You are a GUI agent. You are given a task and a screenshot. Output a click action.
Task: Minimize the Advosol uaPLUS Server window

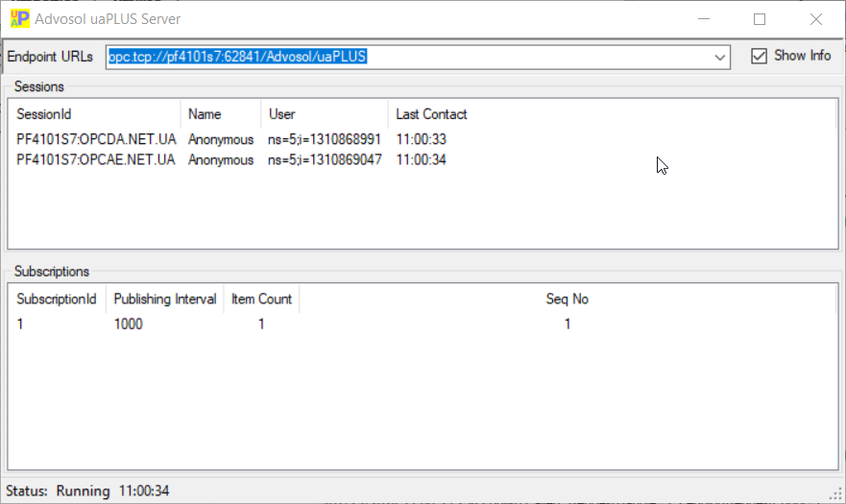tap(704, 19)
